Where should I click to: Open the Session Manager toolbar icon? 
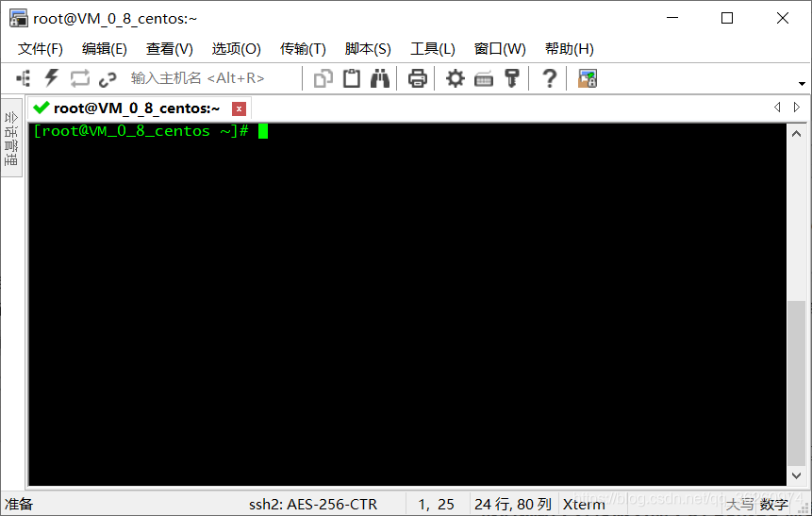[24, 78]
